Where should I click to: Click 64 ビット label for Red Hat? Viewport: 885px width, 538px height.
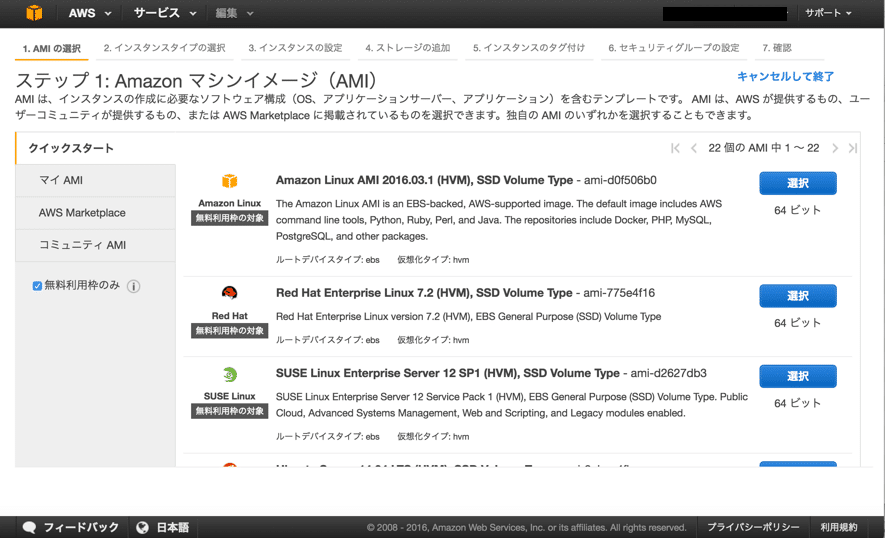pyautogui.click(x=798, y=323)
